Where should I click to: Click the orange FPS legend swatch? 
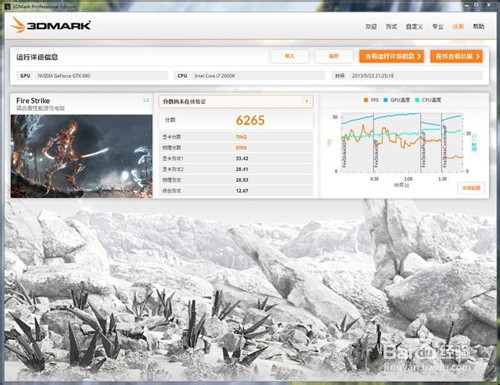click(366, 100)
